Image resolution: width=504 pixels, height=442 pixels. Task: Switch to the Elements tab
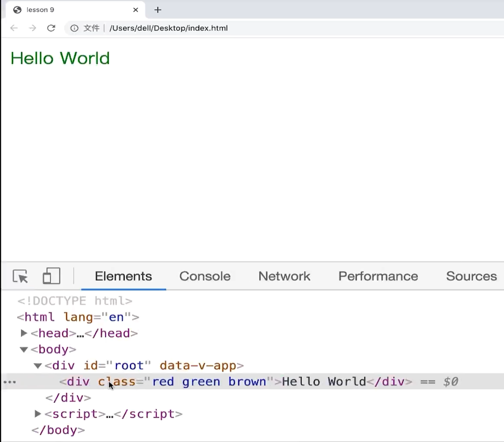tap(124, 276)
